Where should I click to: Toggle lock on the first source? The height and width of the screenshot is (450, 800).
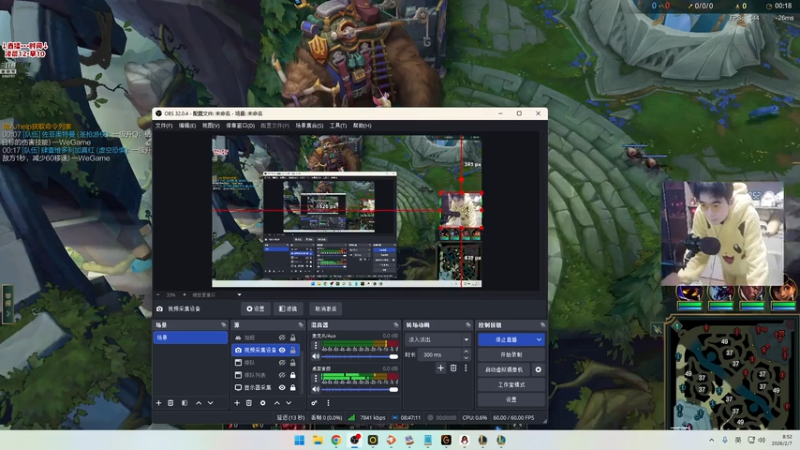293,338
